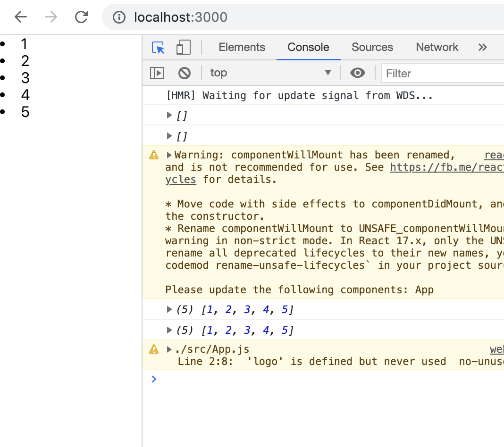This screenshot has height=447, width=504.
Task: Expand the componentWillMount warning message
Action: [x=169, y=155]
